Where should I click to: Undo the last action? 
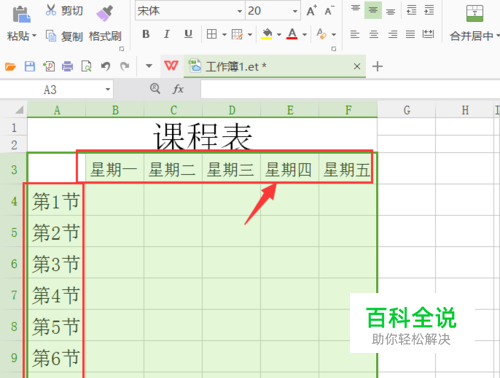(105, 67)
